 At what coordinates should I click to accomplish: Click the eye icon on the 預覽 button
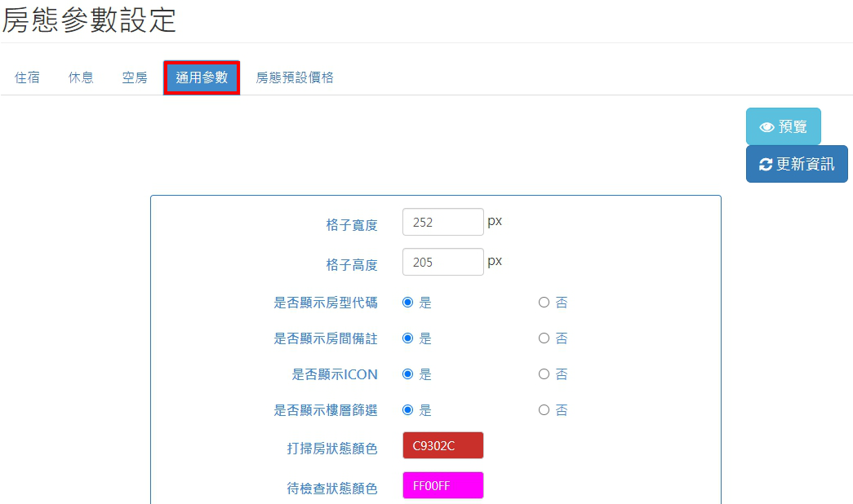[x=766, y=127]
